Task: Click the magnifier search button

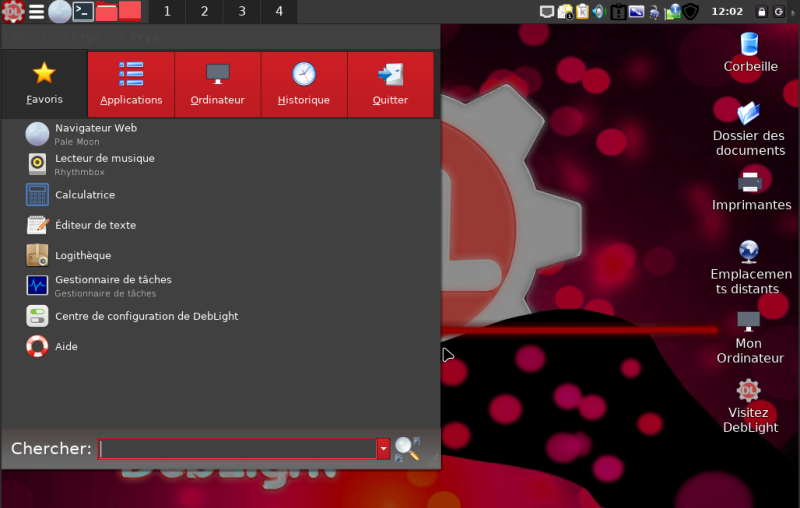Action: (x=406, y=449)
